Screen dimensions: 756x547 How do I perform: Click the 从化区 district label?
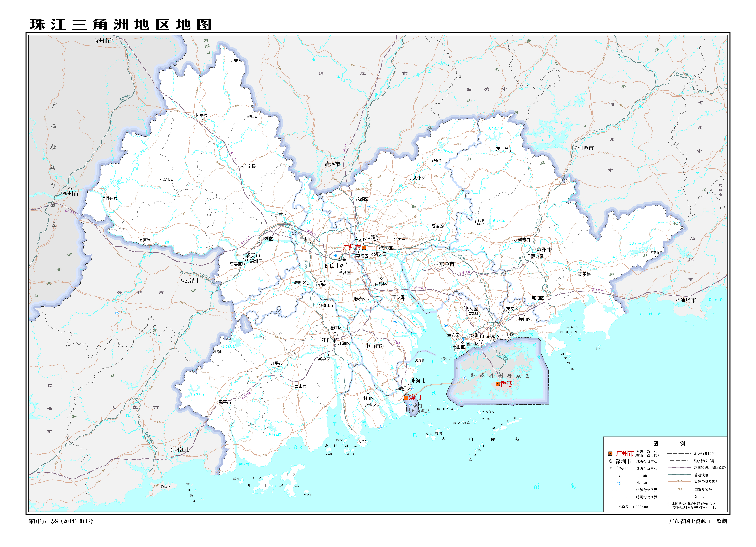419,178
